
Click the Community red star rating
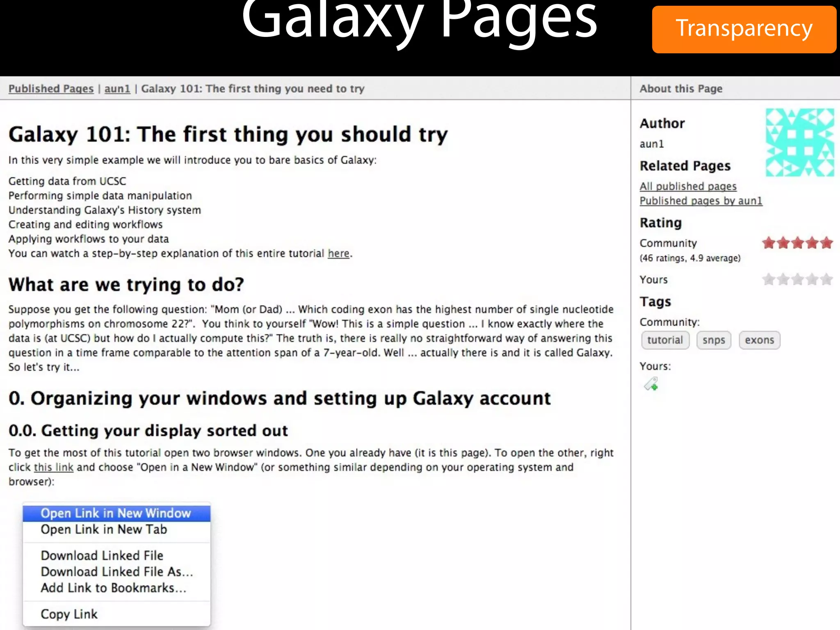tap(798, 243)
